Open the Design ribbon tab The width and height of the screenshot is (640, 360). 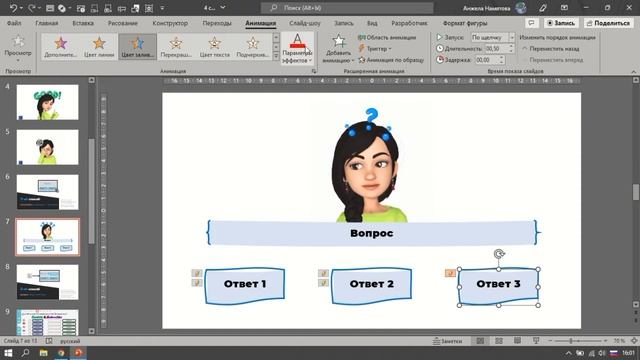point(170,23)
